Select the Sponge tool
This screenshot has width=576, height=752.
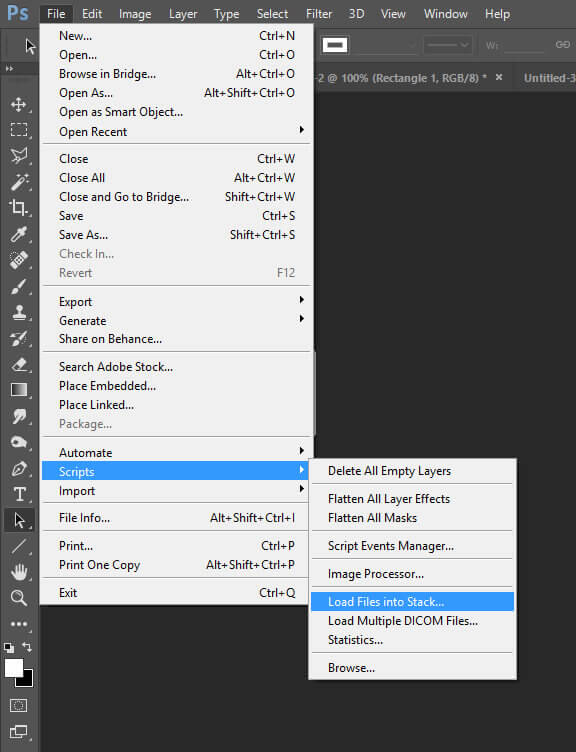19,442
